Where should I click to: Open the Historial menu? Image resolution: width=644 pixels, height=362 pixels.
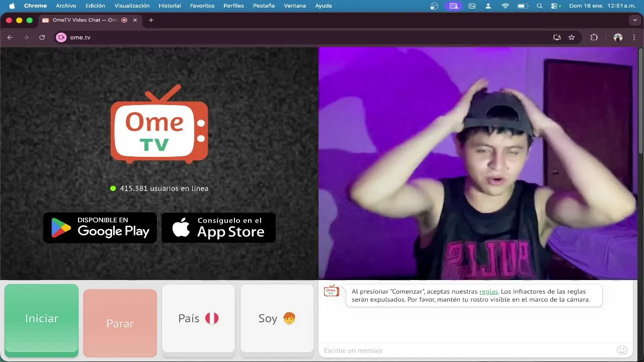[x=170, y=6]
